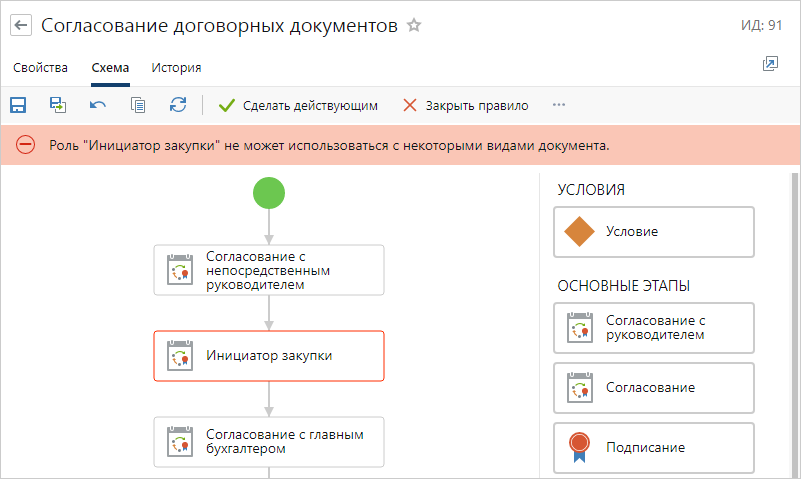The width and height of the screenshot is (801, 479).
Task: Click the back arrow button
Action: click(20, 26)
